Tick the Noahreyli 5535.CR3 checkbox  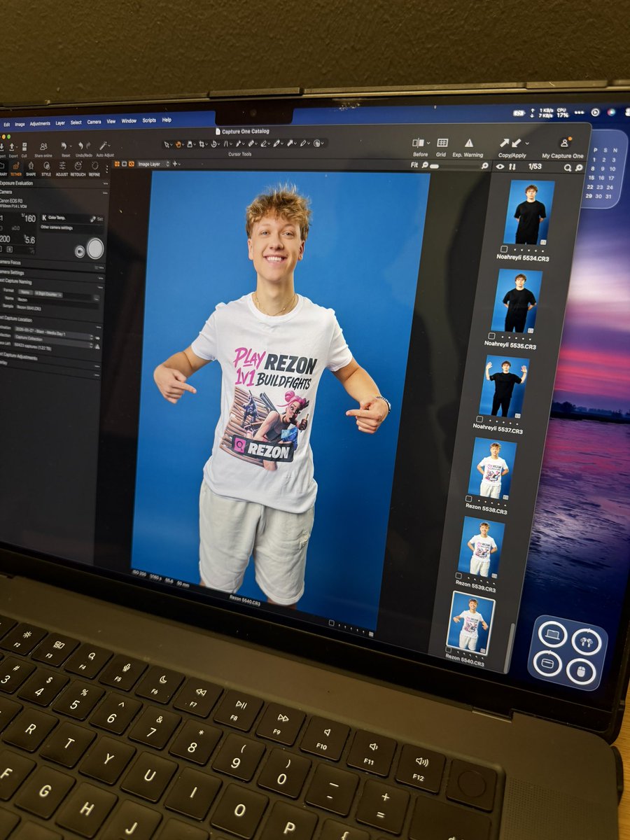click(491, 335)
